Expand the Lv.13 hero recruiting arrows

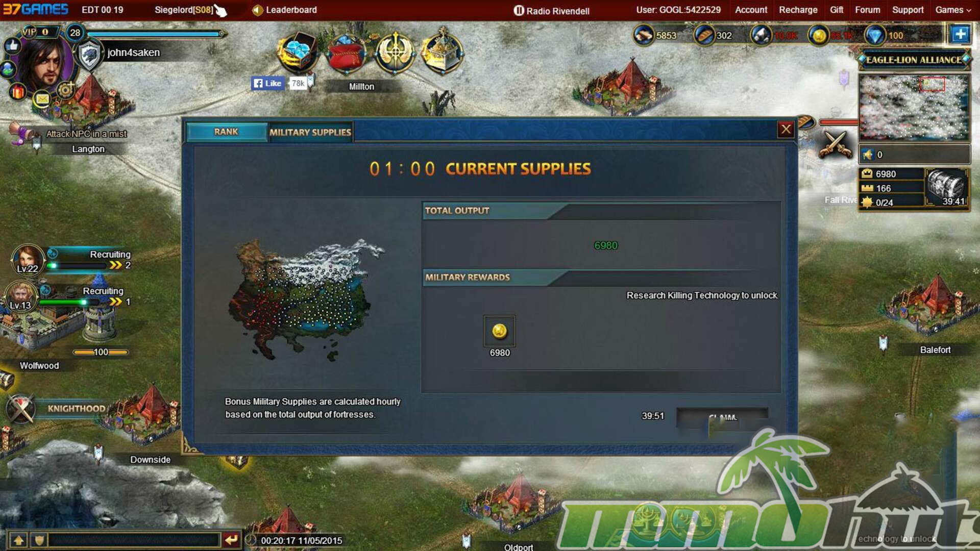[116, 302]
